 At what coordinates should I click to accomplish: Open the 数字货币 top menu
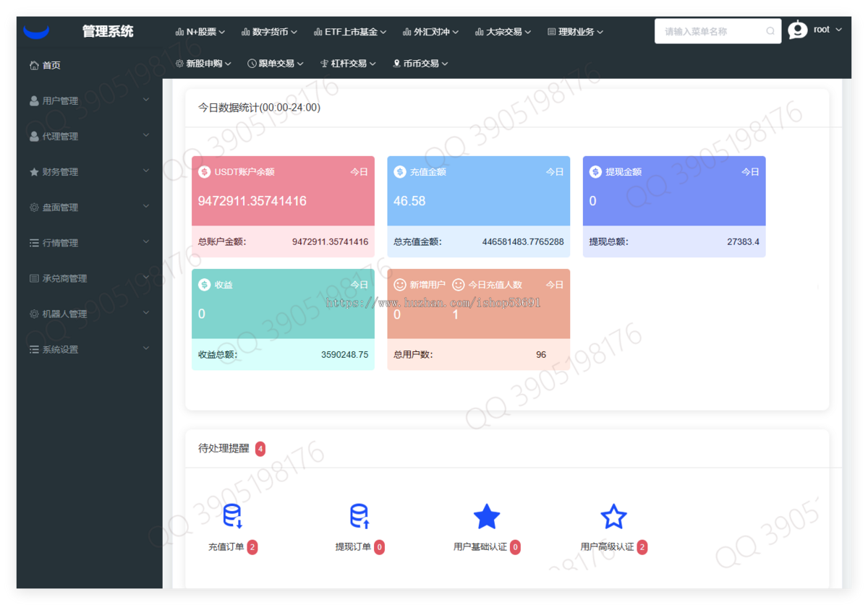[269, 32]
